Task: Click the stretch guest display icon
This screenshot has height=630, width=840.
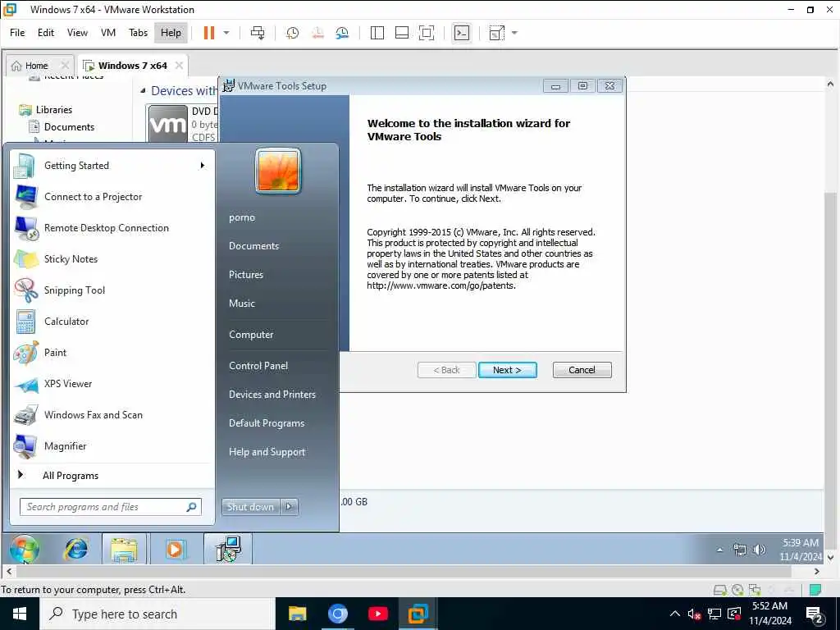Action: pos(496,33)
